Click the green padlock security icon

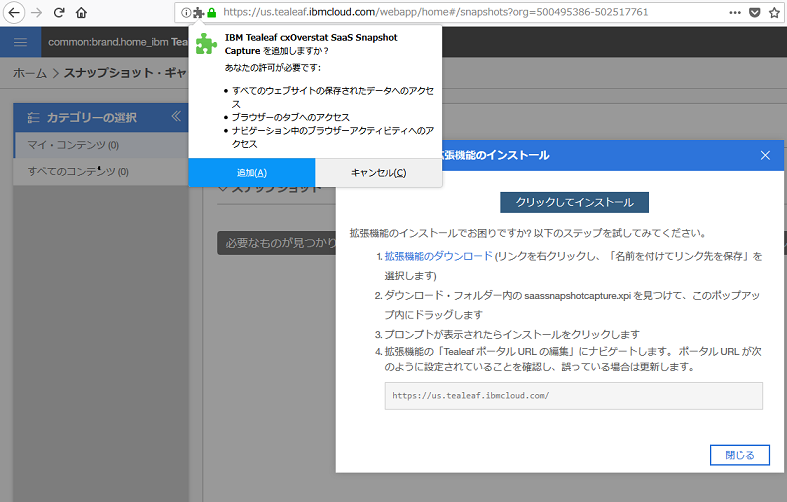pyautogui.click(x=212, y=13)
